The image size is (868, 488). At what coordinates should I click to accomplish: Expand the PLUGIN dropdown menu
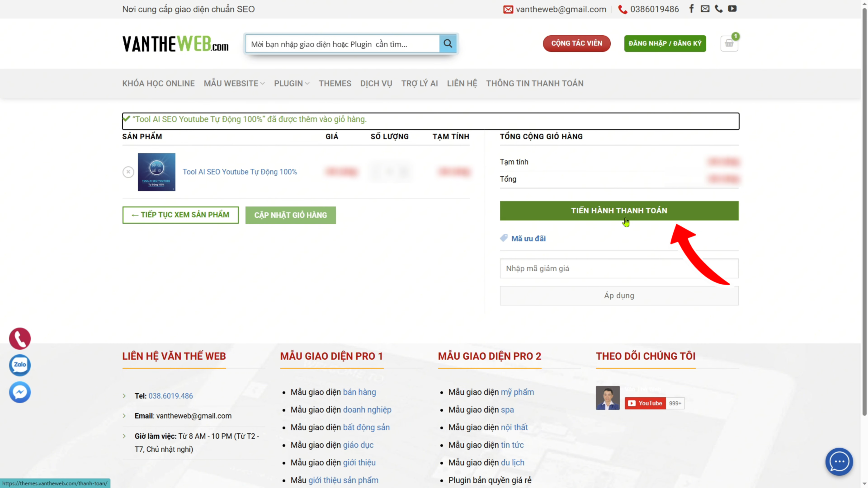[292, 84]
